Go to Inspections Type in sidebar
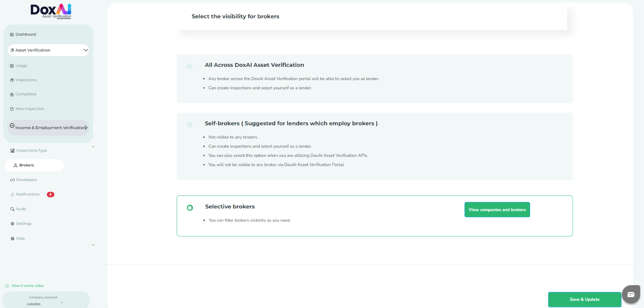This screenshot has height=308, width=644. 31,151
